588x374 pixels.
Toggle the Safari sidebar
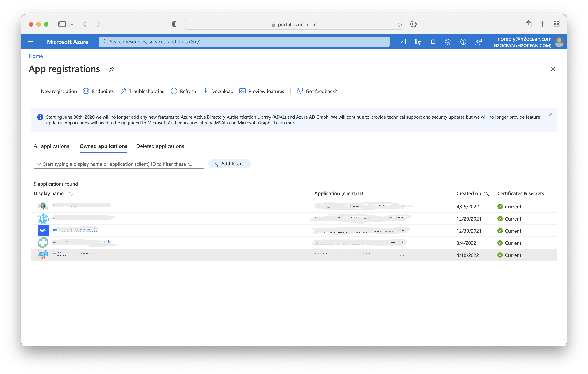pyautogui.click(x=62, y=24)
